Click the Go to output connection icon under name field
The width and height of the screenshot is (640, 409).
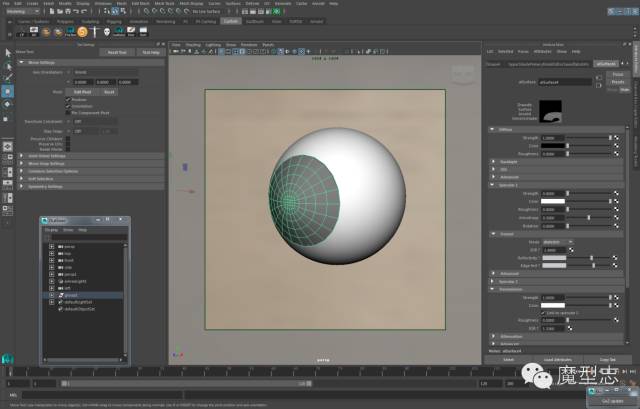599,85
